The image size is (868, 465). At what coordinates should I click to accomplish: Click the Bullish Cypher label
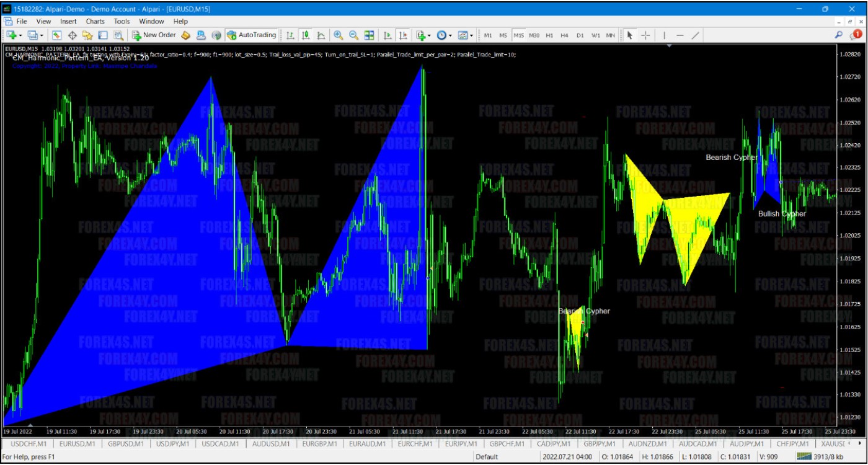click(782, 213)
